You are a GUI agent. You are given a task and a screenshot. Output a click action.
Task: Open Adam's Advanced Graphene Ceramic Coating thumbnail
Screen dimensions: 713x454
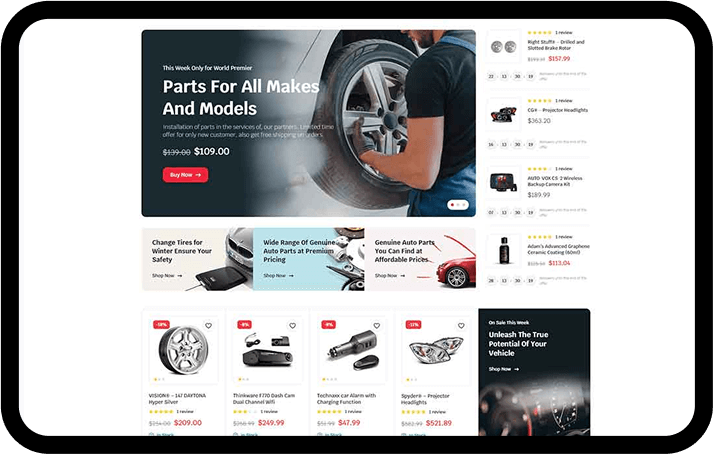503,250
